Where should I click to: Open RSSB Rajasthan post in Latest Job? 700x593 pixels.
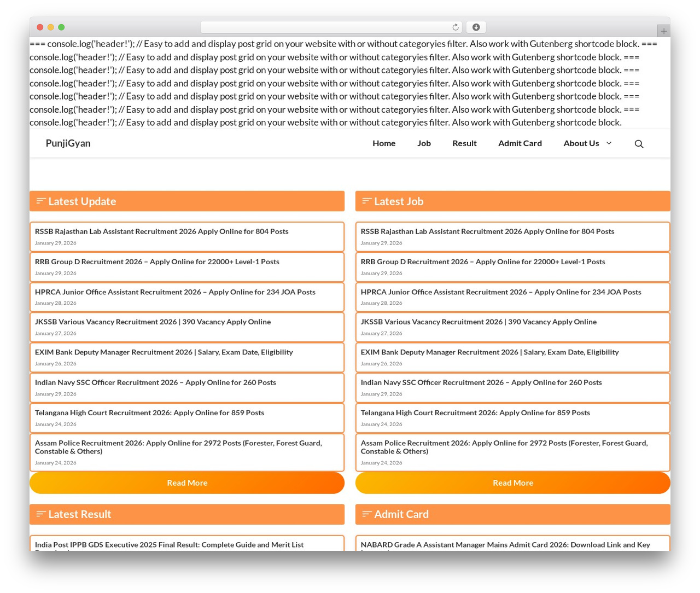(488, 231)
